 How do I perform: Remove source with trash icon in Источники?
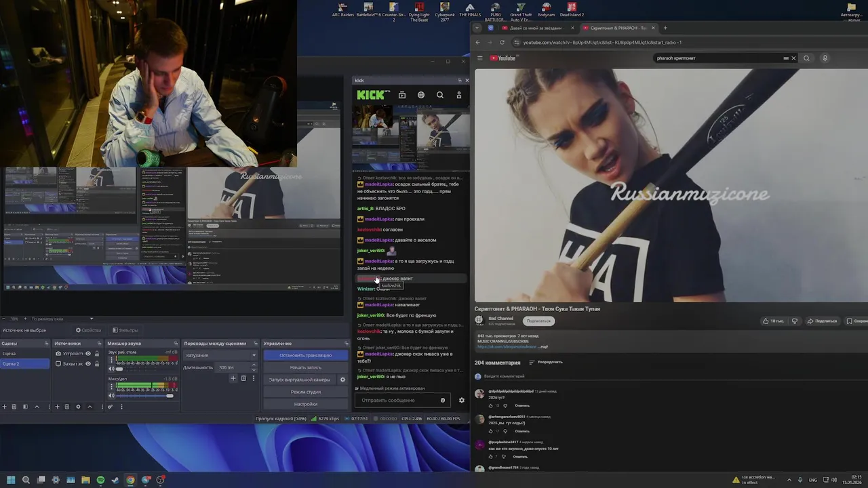point(67,407)
